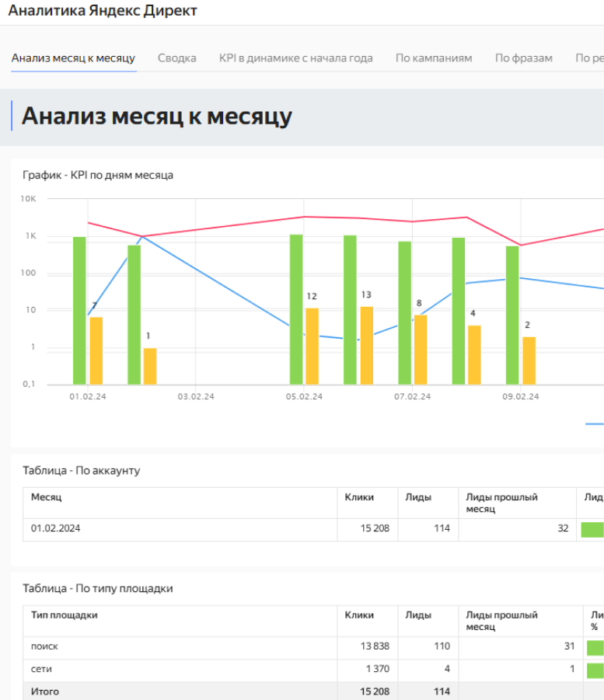Click the 01.02.2024 month cell
The height and width of the screenshot is (700, 604).
click(x=56, y=529)
